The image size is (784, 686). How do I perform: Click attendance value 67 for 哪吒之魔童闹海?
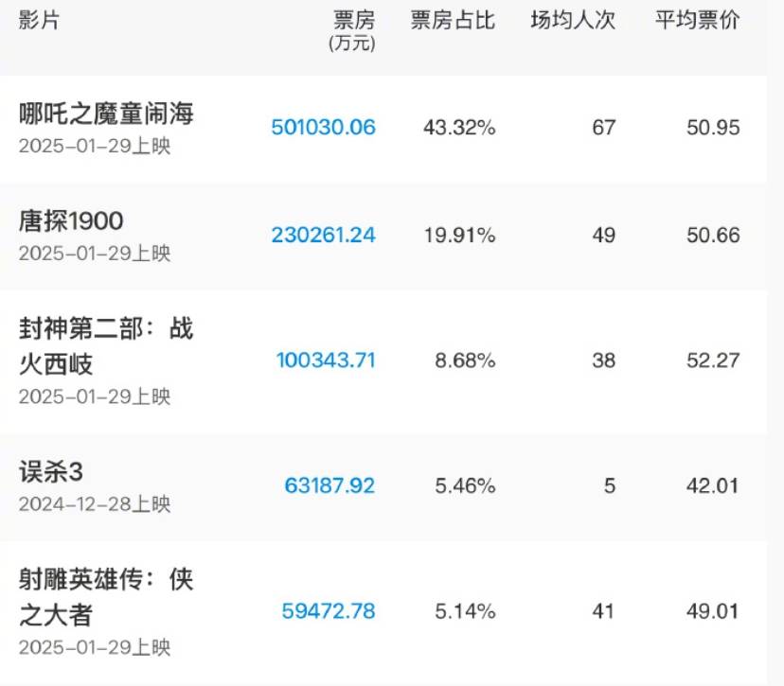pyautogui.click(x=604, y=128)
